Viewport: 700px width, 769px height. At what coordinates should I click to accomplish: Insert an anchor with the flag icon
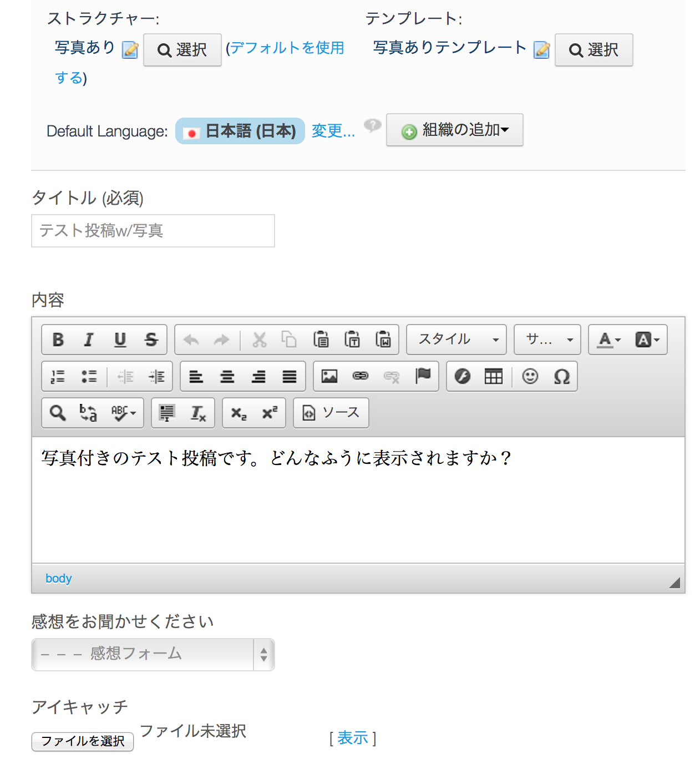423,376
